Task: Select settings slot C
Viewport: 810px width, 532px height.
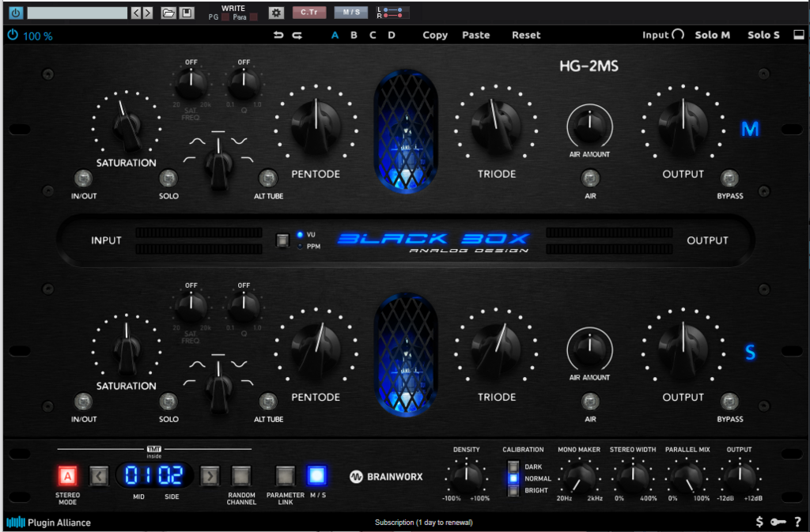Action: coord(373,35)
